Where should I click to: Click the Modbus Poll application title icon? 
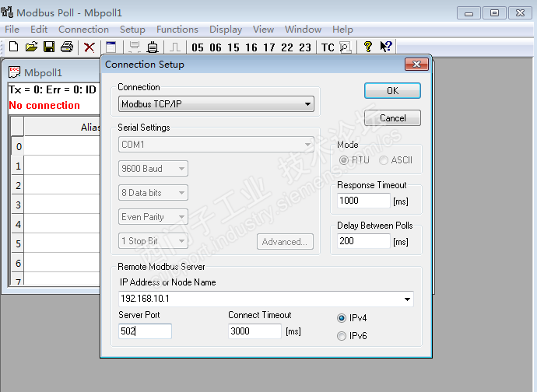(7, 12)
